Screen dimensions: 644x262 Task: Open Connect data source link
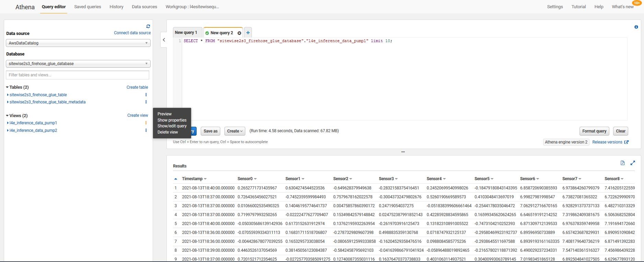[132, 33]
